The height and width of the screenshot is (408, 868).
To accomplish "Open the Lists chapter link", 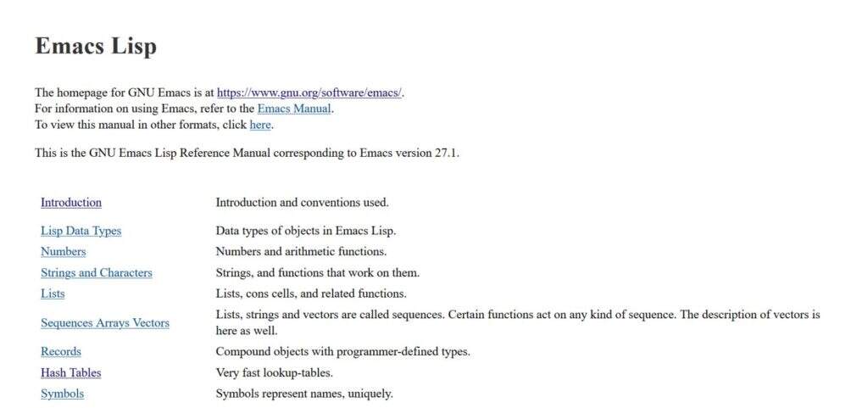I will 53,293.
